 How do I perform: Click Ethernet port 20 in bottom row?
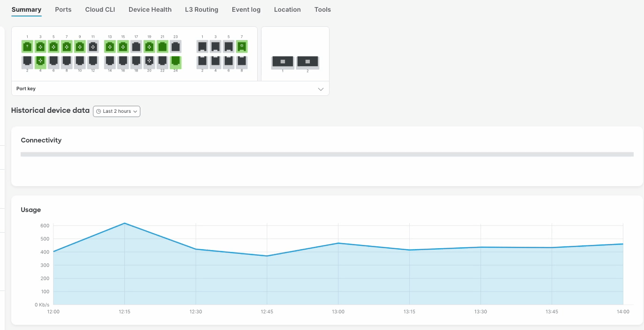[x=149, y=61]
